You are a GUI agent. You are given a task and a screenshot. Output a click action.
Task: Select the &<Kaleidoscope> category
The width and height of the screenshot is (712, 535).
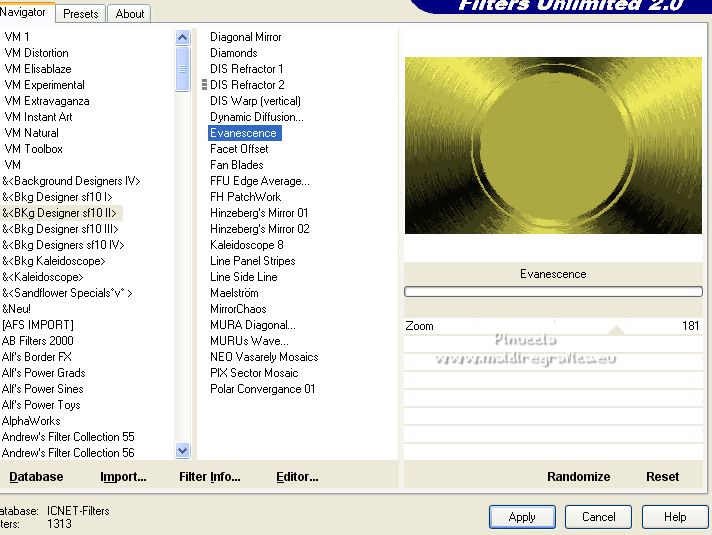click(43, 277)
